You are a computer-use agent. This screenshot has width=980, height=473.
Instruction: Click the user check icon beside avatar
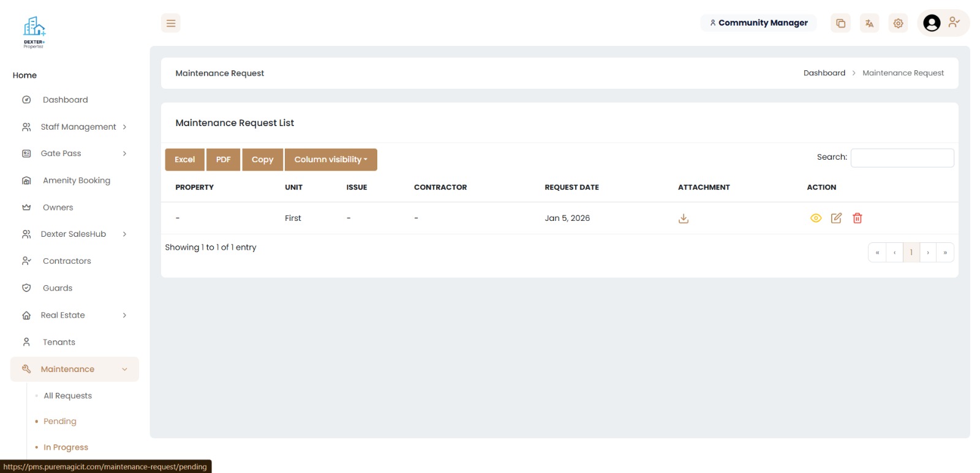pyautogui.click(x=954, y=23)
